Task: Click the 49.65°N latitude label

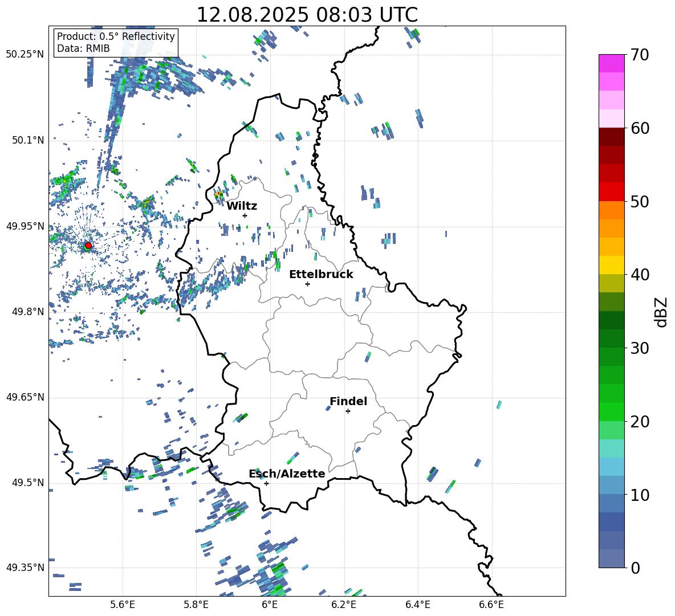Action: (x=25, y=397)
